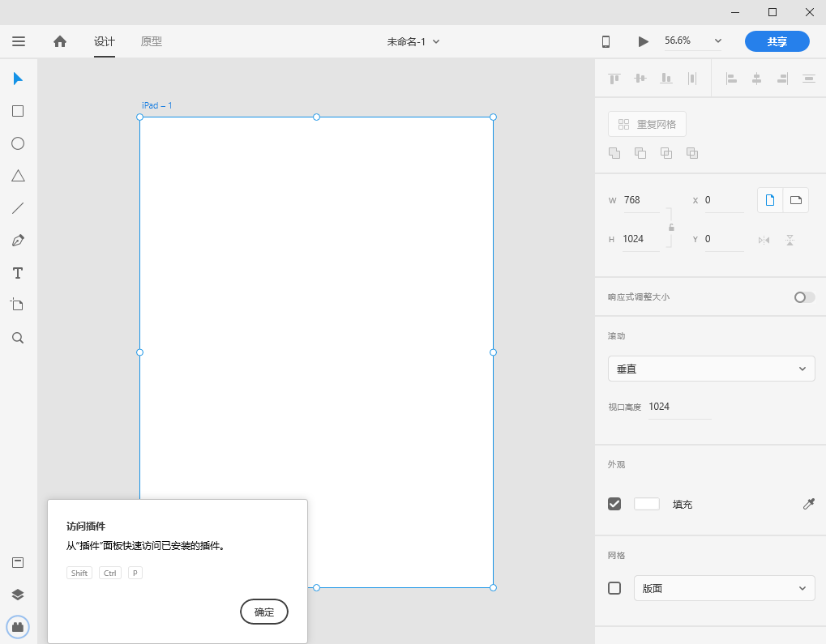Image resolution: width=826 pixels, height=644 pixels.
Task: Select the Zoom magnifier tool
Action: pos(18,338)
